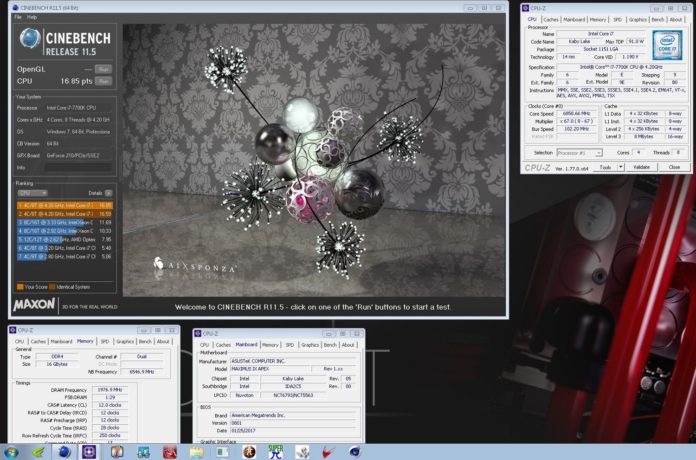Toggle the ranking Details button
Viewport: 696px width, 460px height.
coord(108,193)
